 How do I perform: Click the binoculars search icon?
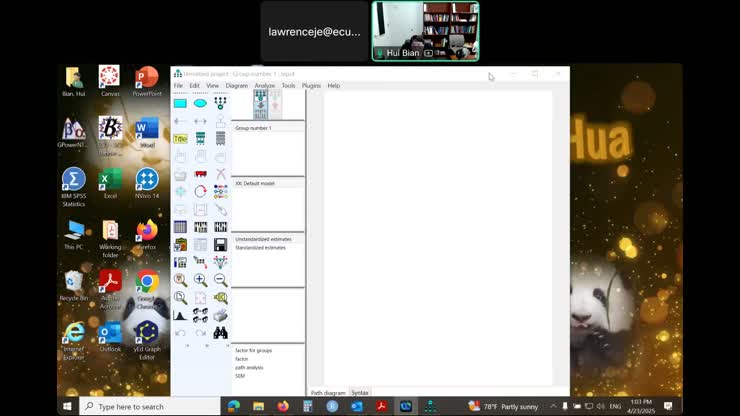(220, 333)
